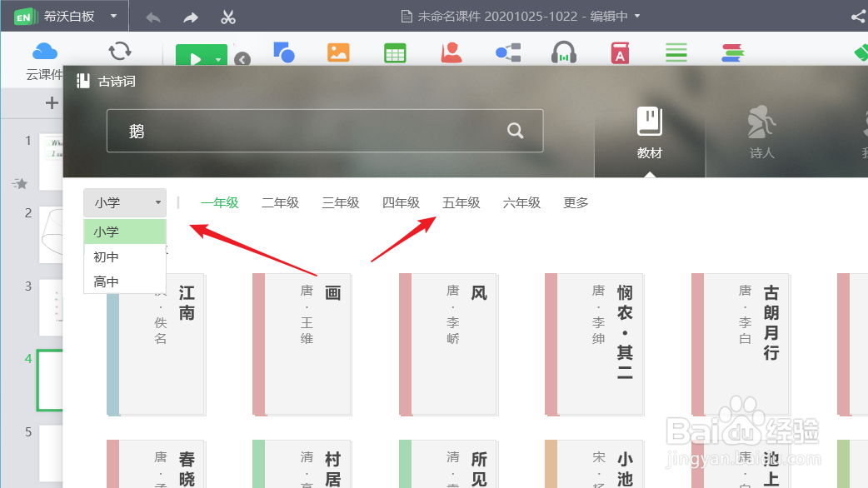
Task: Select slide 1 thumbnail
Action: tap(50, 162)
